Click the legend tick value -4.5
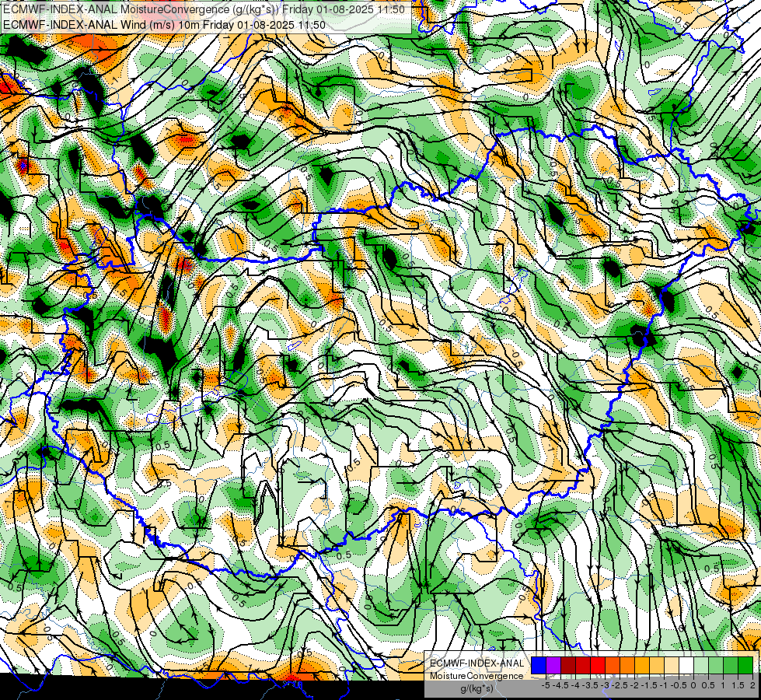 click(560, 685)
